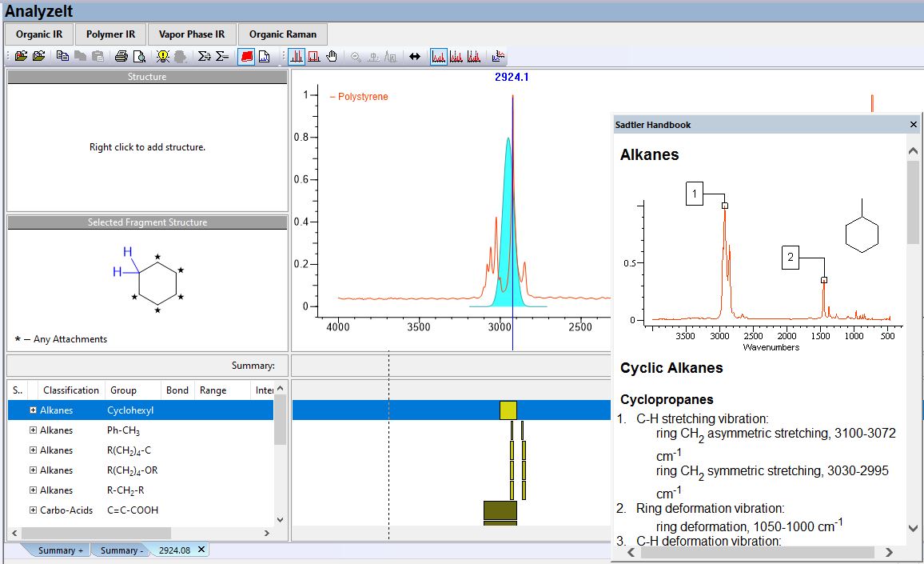Click the Copy icon in toolbar

62,57
